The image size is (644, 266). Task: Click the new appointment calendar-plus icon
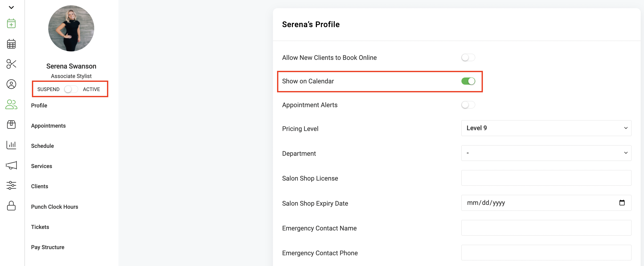pos(11,23)
